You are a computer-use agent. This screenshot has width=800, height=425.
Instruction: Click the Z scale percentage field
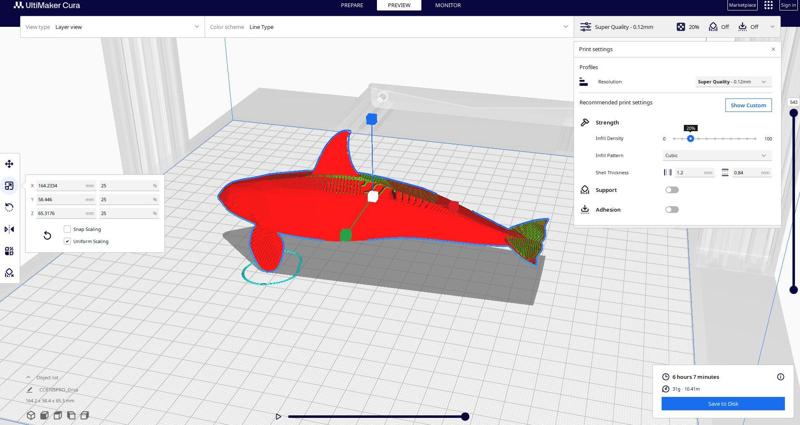point(129,213)
